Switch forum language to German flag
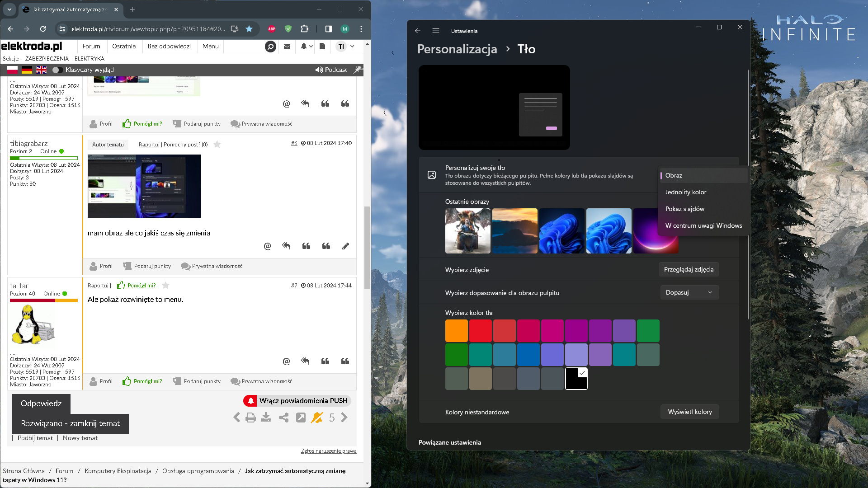 tap(27, 70)
